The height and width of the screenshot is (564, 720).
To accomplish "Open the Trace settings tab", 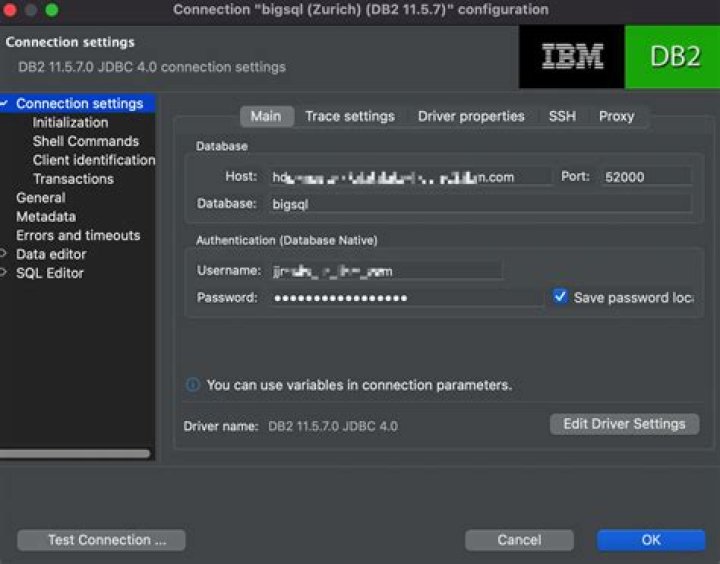I will point(350,116).
